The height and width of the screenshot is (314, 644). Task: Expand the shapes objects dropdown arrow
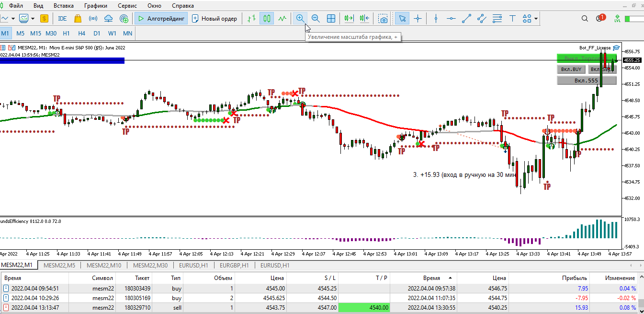(536, 19)
